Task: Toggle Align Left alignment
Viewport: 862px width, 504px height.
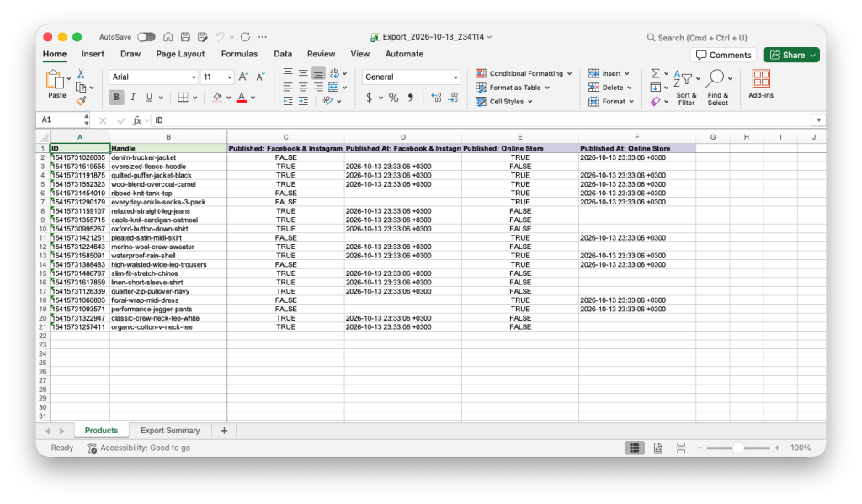Action: (288, 87)
